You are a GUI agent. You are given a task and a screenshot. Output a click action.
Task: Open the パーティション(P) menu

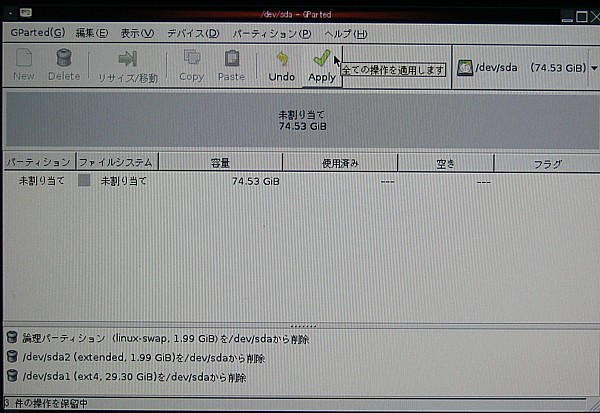[x=272, y=34]
